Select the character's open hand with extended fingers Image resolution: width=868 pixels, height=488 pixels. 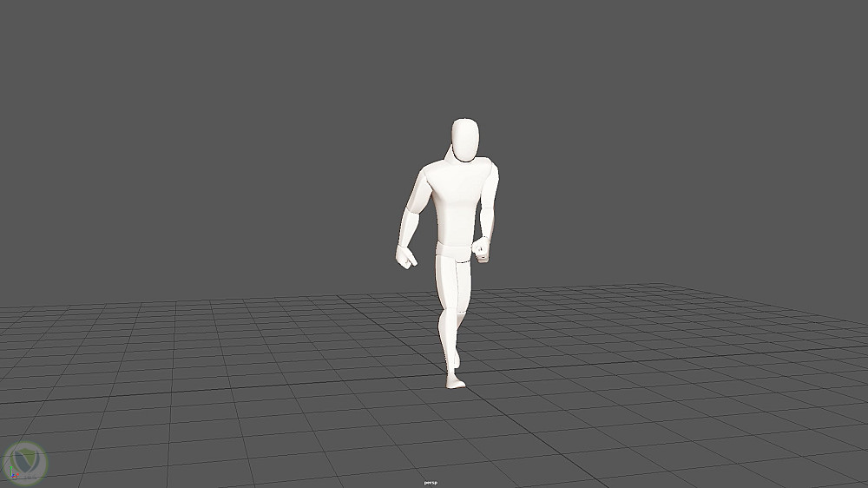[x=405, y=257]
